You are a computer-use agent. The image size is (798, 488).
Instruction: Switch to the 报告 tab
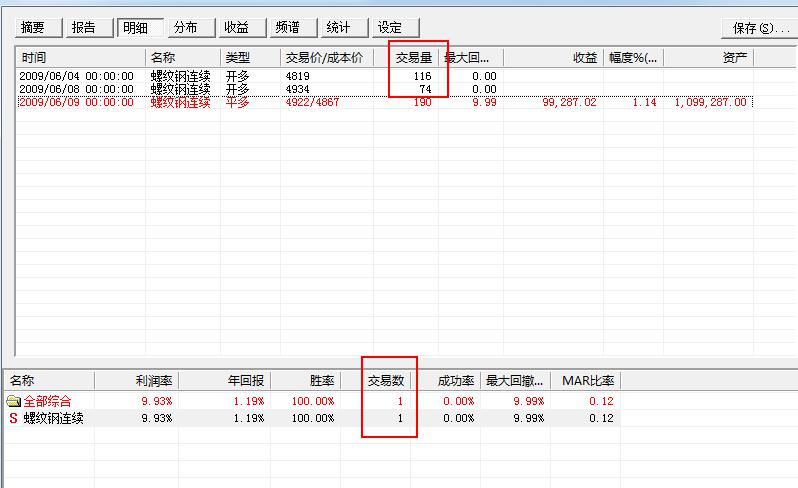pyautogui.click(x=90, y=27)
